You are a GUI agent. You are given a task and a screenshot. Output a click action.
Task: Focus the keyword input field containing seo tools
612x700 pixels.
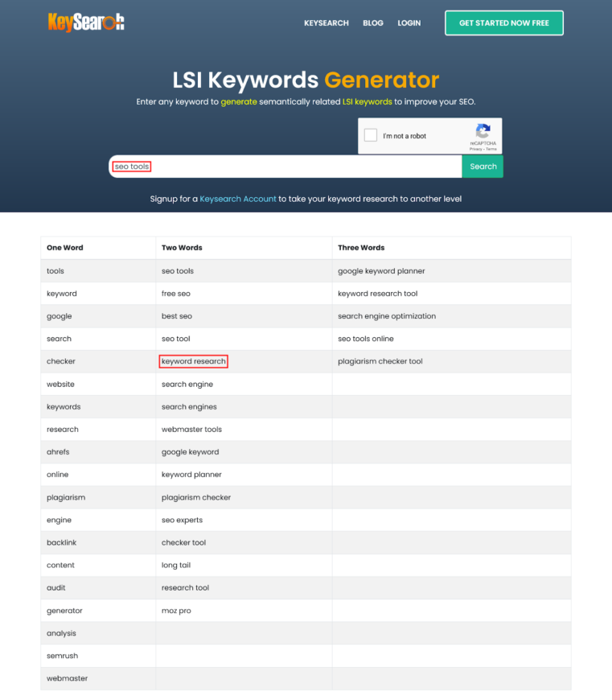[285, 167]
